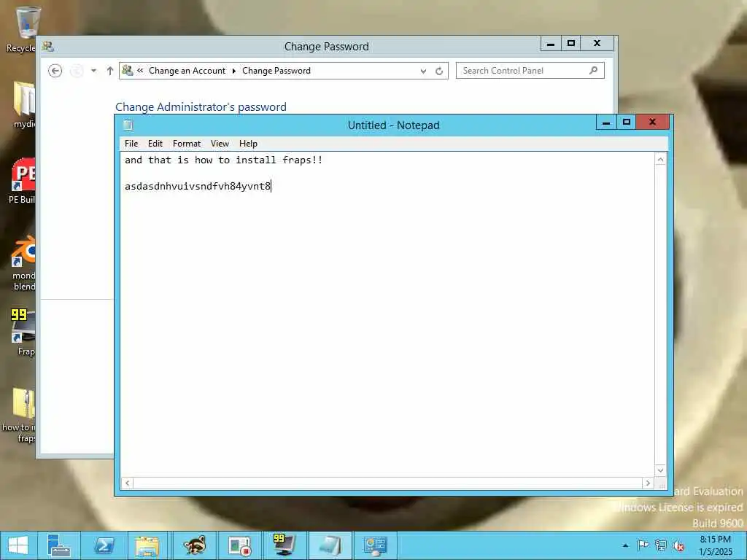Viewport: 747px width, 560px height.
Task: Open the Notepad Edit menu
Action: click(x=155, y=144)
